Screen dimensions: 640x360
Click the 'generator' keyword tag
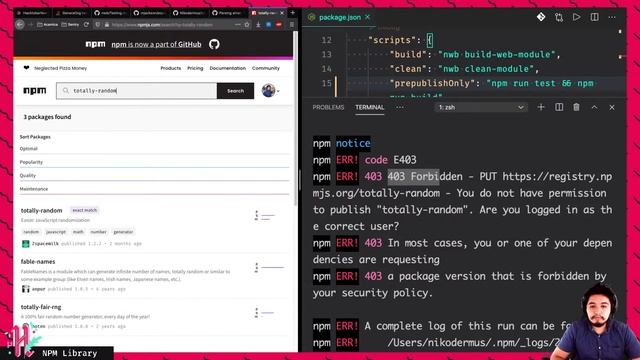pyautogui.click(x=123, y=232)
